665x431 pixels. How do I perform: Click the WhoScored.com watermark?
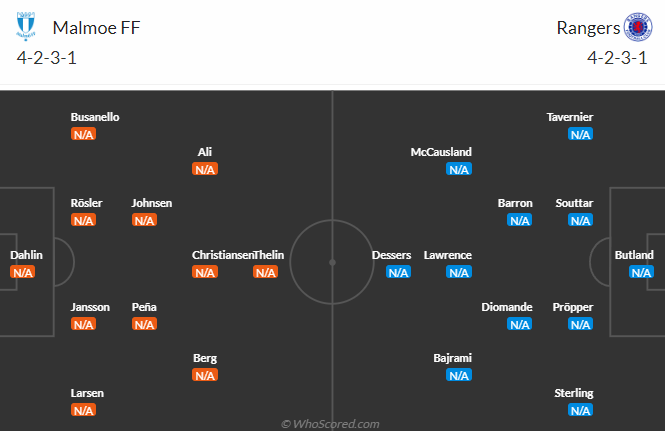331,424
